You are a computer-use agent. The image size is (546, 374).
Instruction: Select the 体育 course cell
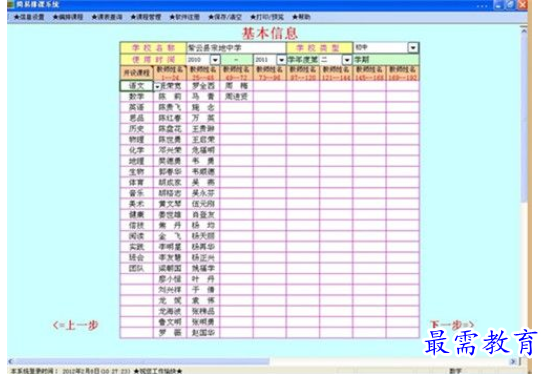pos(136,182)
